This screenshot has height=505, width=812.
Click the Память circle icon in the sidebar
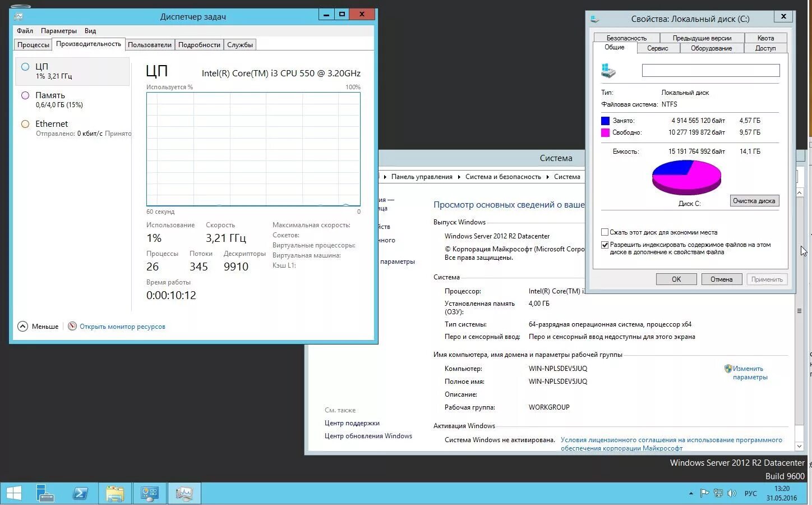pos(25,95)
